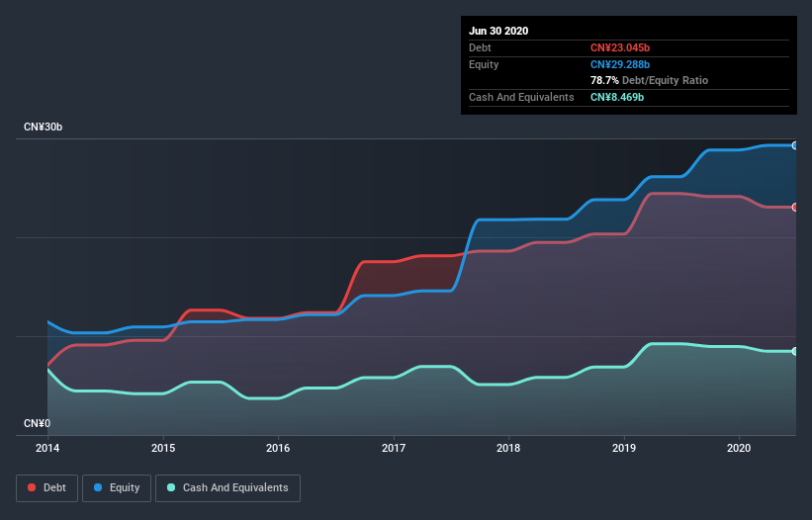The image size is (812, 520).
Task: Click the 2015 x-axis label
Action: coord(163,448)
